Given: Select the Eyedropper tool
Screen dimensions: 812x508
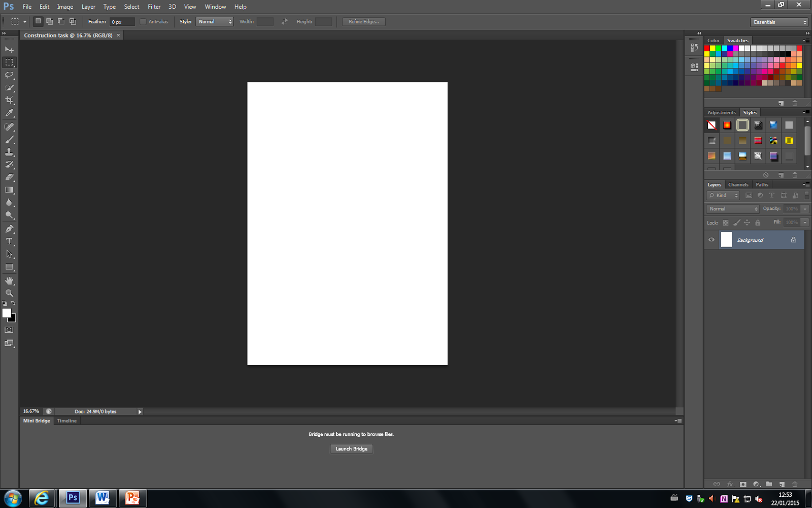Looking at the screenshot, I should (9, 113).
